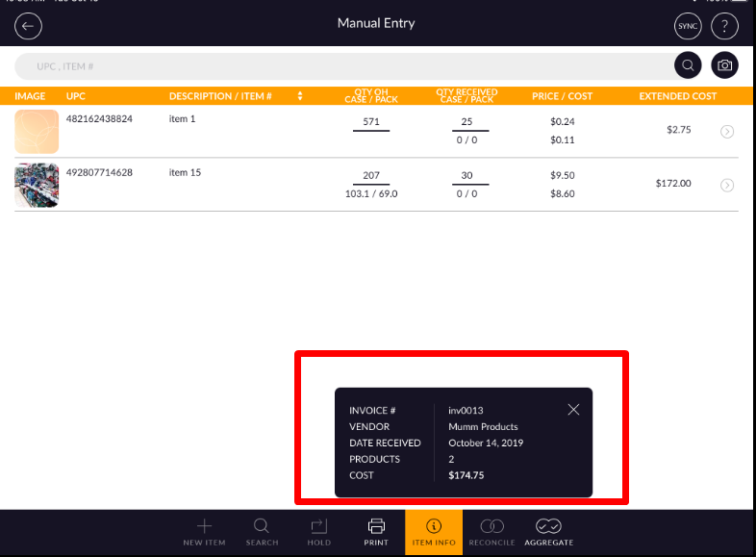Open item 15 product thumbnail
Viewport: 756px width, 557px height.
pos(37,186)
